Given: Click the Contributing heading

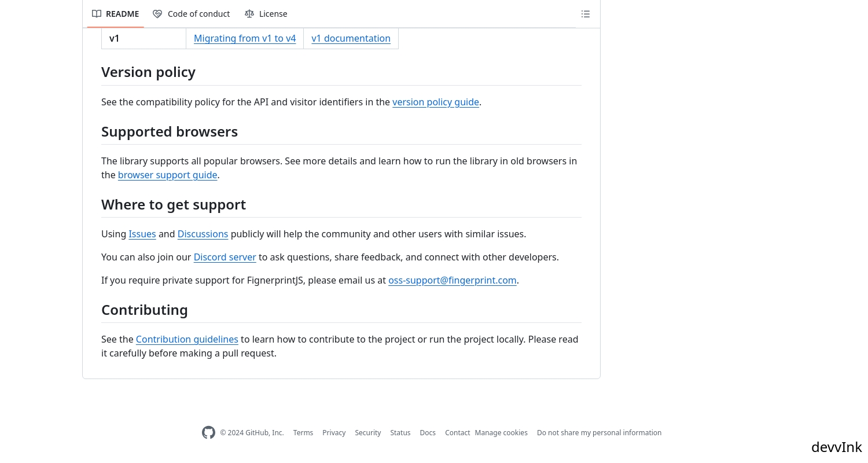Looking at the screenshot, I should [x=145, y=310].
